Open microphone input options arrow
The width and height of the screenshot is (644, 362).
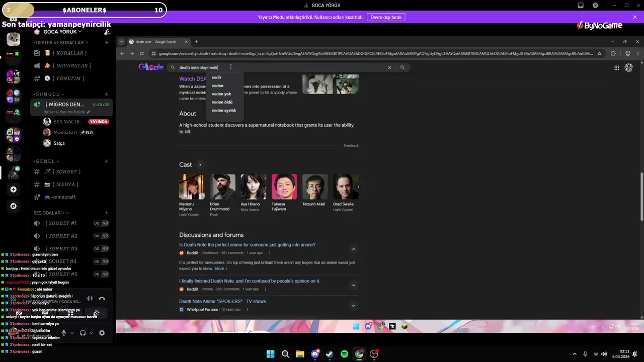[72, 333]
